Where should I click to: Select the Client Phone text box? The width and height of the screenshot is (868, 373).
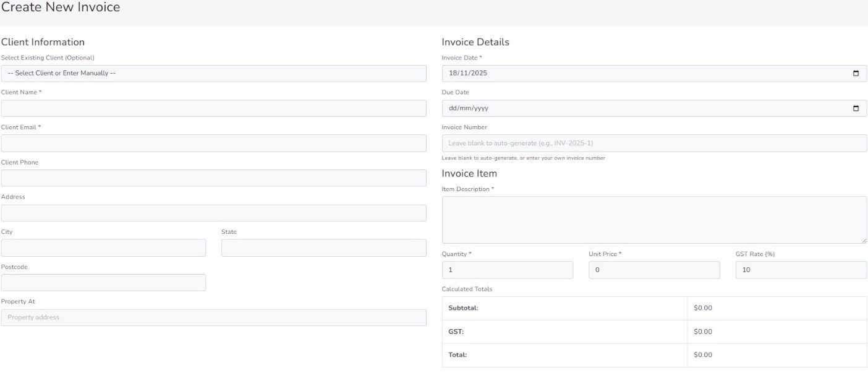[x=213, y=178]
